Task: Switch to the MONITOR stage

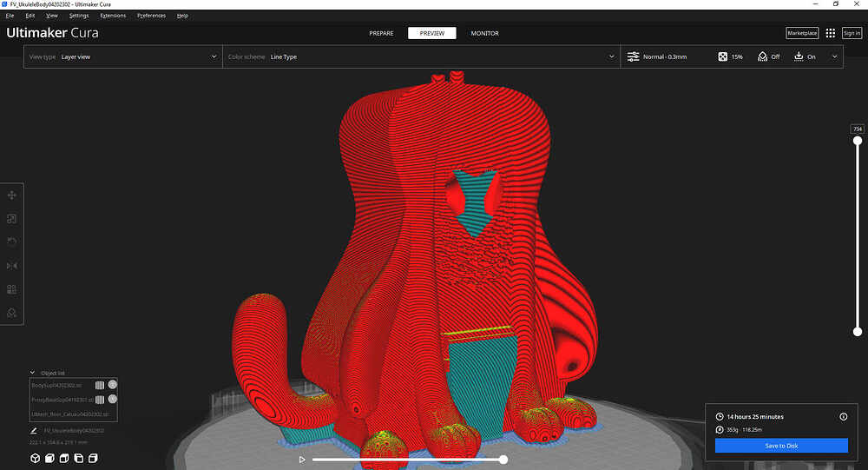Action: (485, 33)
